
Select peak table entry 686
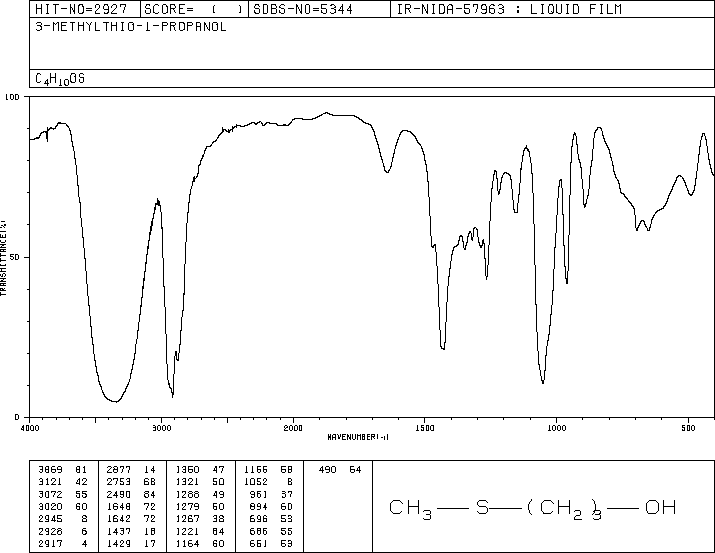[259, 531]
